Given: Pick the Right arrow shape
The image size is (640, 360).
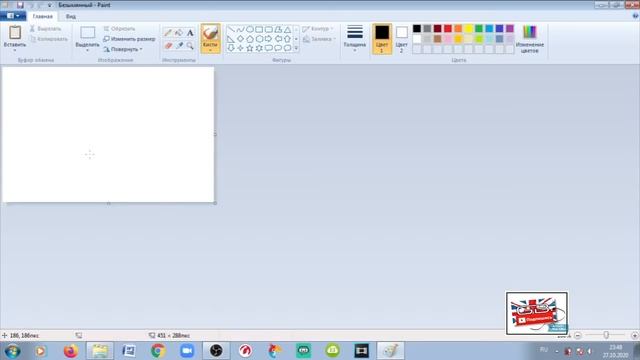Looking at the screenshot, I should click(x=269, y=39).
